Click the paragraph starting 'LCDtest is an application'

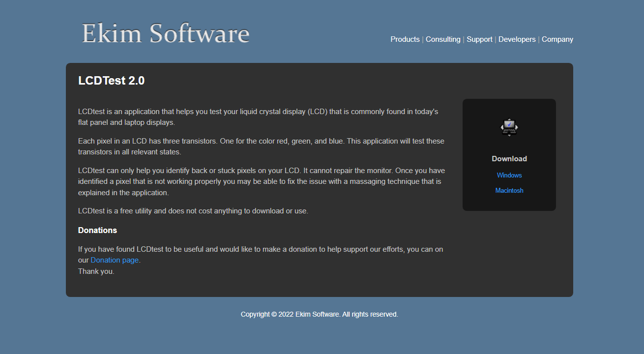(258, 117)
